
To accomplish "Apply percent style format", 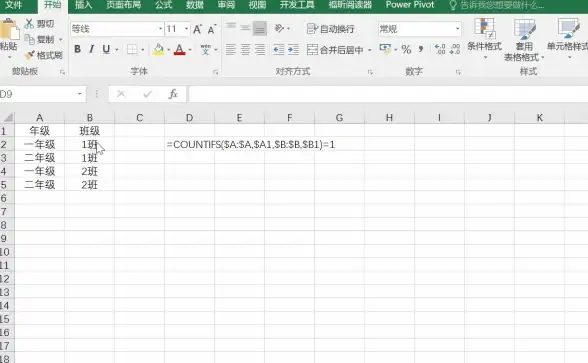I will 406,50.
